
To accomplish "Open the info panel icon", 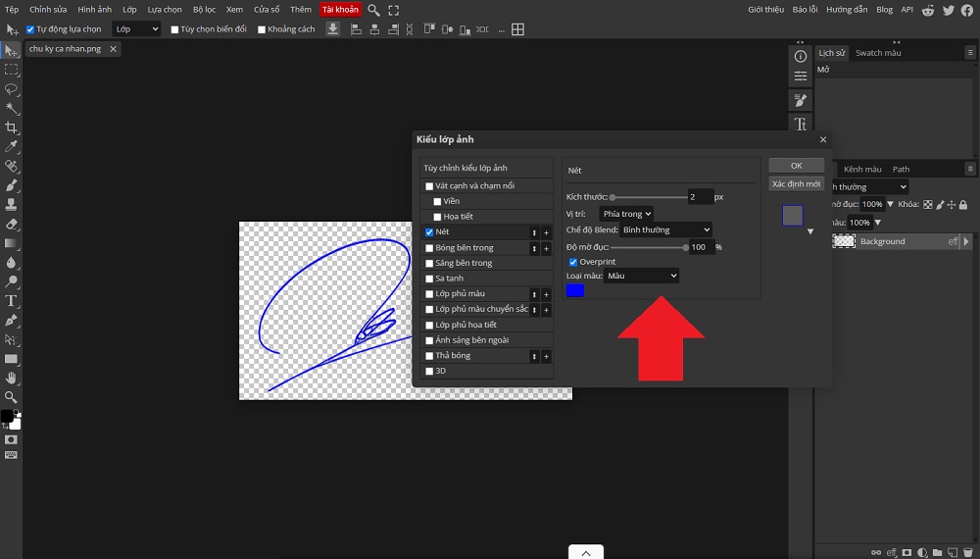I will tap(800, 56).
